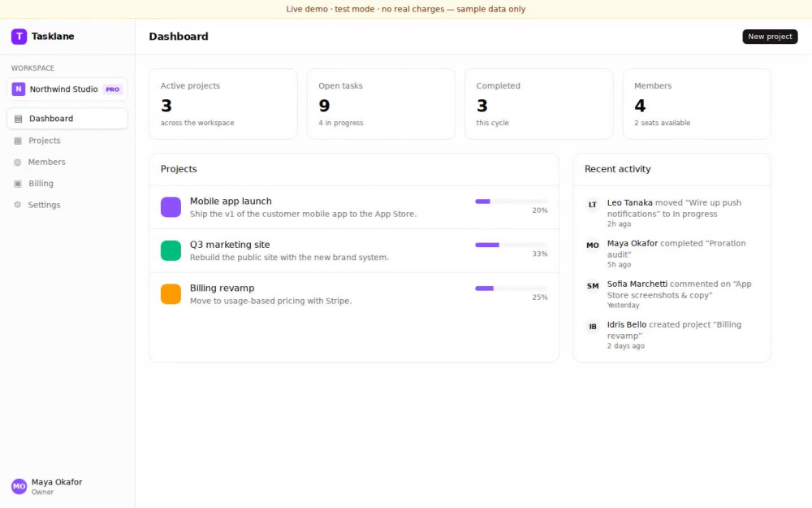Click the WORKSPACE section label
The image size is (812, 508).
point(32,68)
